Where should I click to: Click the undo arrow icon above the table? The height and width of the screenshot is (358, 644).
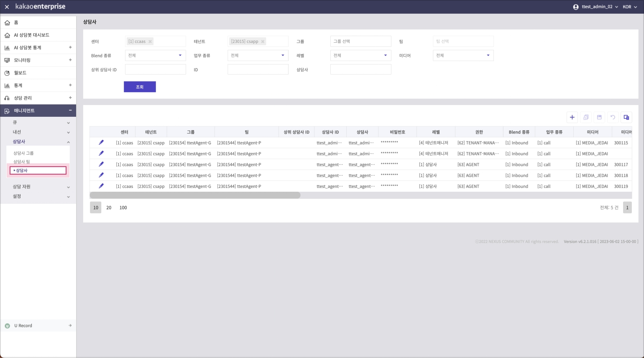613,117
